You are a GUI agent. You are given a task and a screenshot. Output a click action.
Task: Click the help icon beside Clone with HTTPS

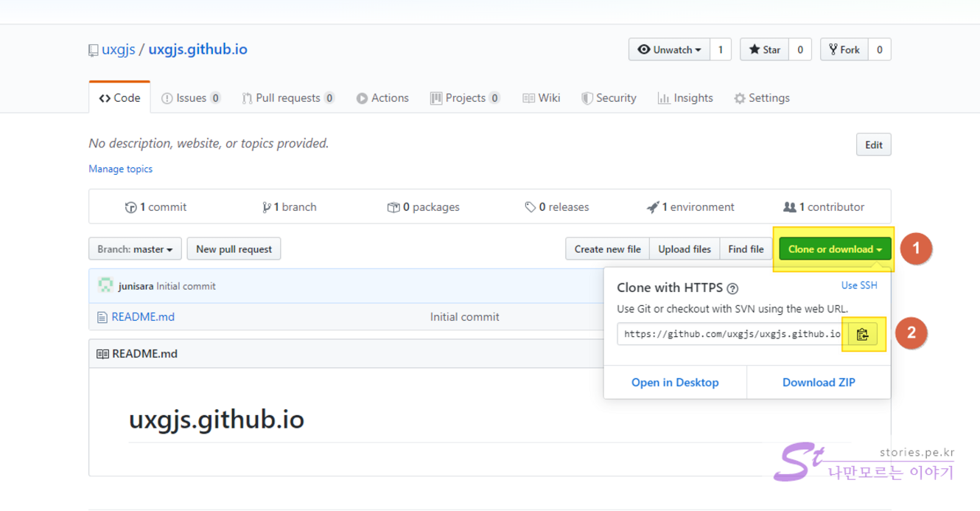[732, 288]
